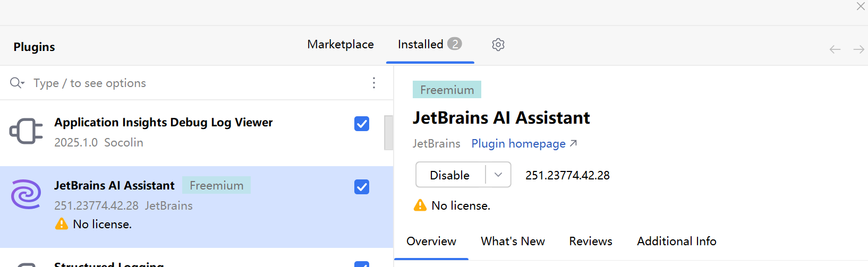
Task: Toggle the Structured Logging plugin checkbox
Action: pos(362,264)
